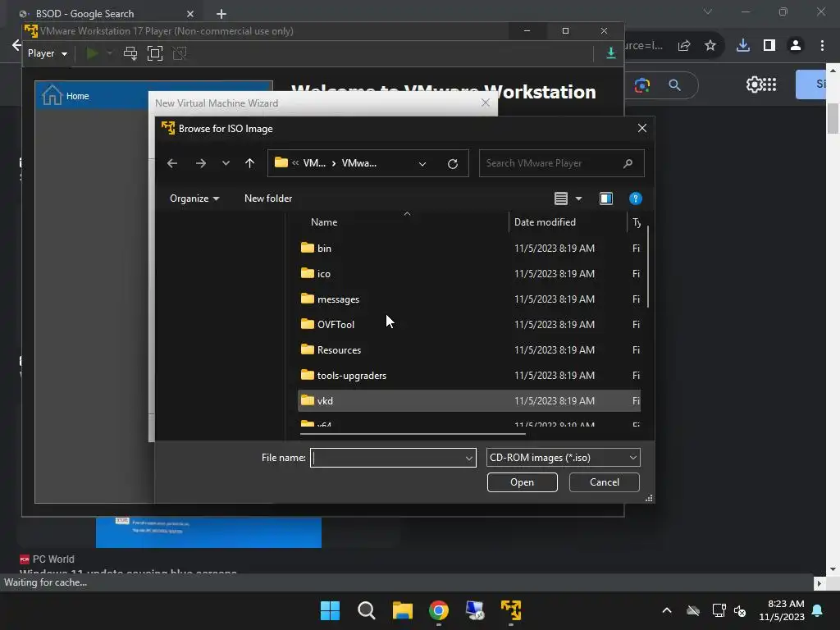This screenshot has height=630, width=840.
Task: Open notification center bell
Action: pos(818,610)
